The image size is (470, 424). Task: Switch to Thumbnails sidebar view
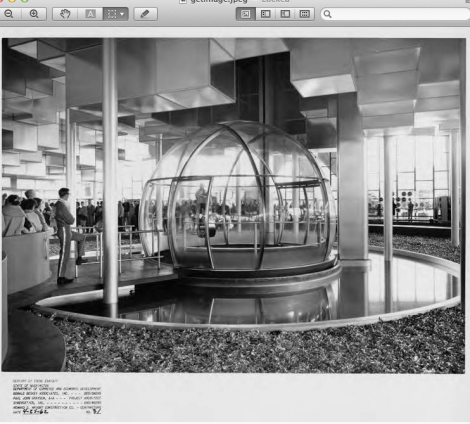click(x=265, y=14)
